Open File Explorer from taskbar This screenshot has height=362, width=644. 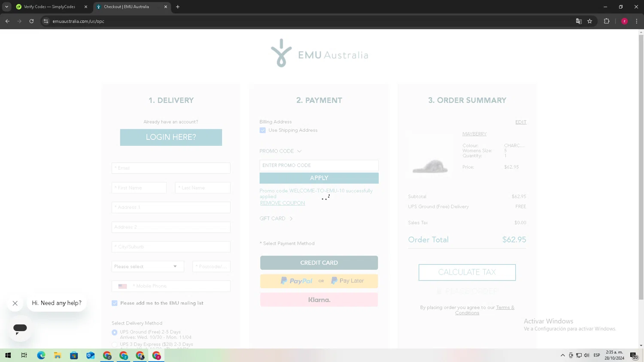[58, 355]
